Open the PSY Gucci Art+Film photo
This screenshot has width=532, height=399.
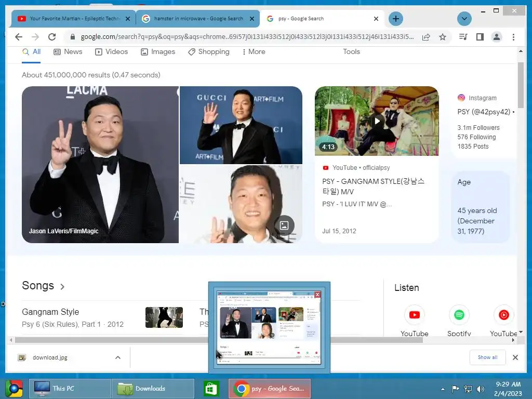[241, 125]
